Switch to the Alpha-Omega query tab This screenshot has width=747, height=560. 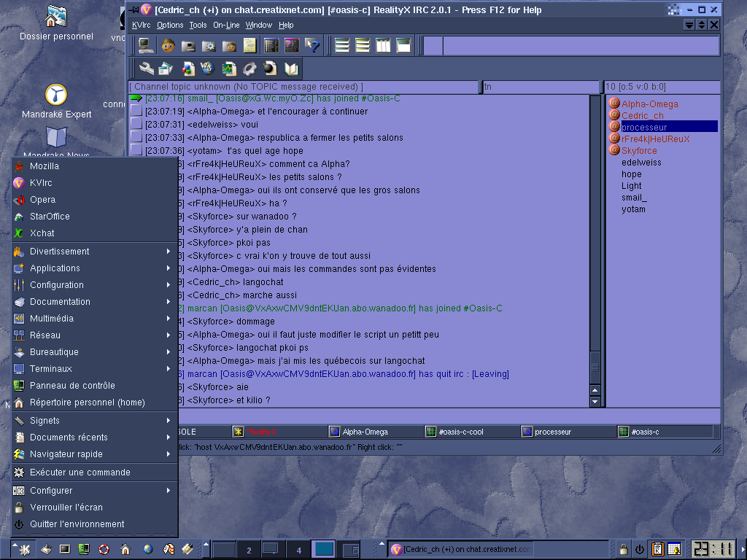coord(374,432)
